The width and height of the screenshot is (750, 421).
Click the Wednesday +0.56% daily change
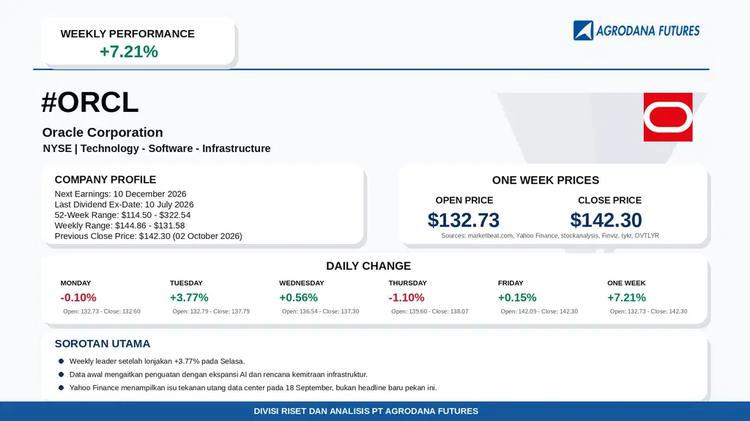point(298,298)
